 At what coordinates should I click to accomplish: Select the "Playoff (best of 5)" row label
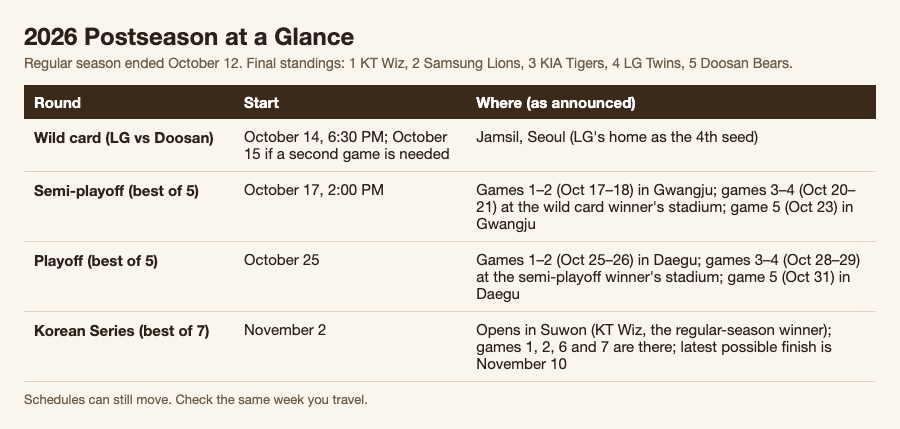(95, 261)
